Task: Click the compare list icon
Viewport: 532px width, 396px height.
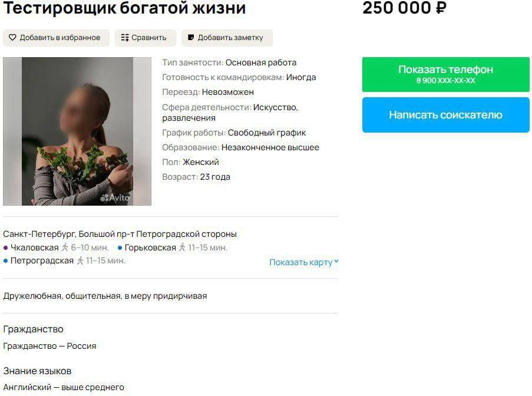Action: pyautogui.click(x=125, y=38)
